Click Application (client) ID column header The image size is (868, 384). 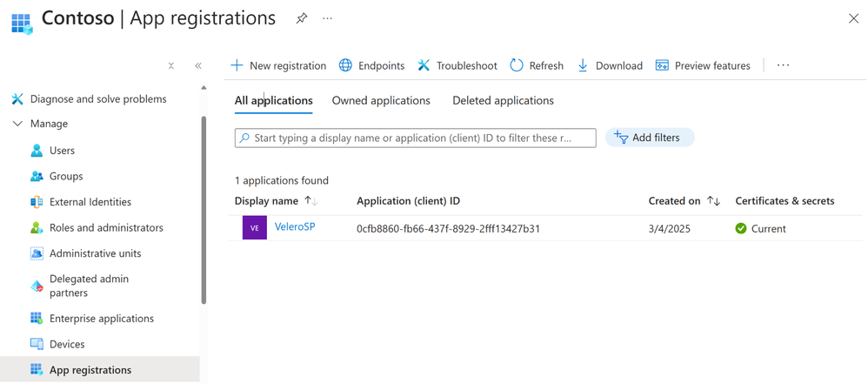[x=408, y=201]
